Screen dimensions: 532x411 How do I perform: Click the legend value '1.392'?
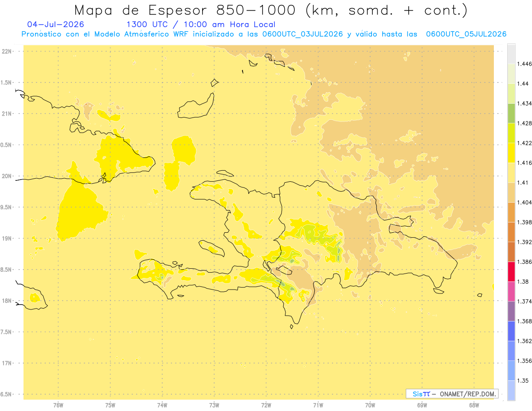pyautogui.click(x=524, y=242)
